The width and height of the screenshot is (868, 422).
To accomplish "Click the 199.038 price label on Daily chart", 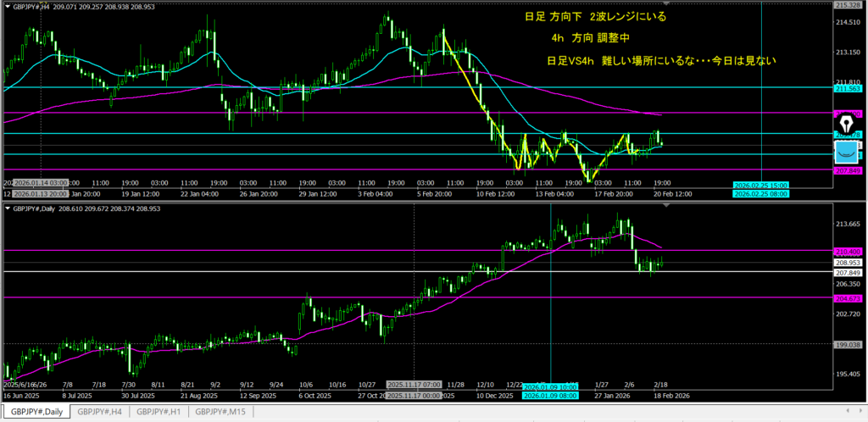I will pos(849,344).
